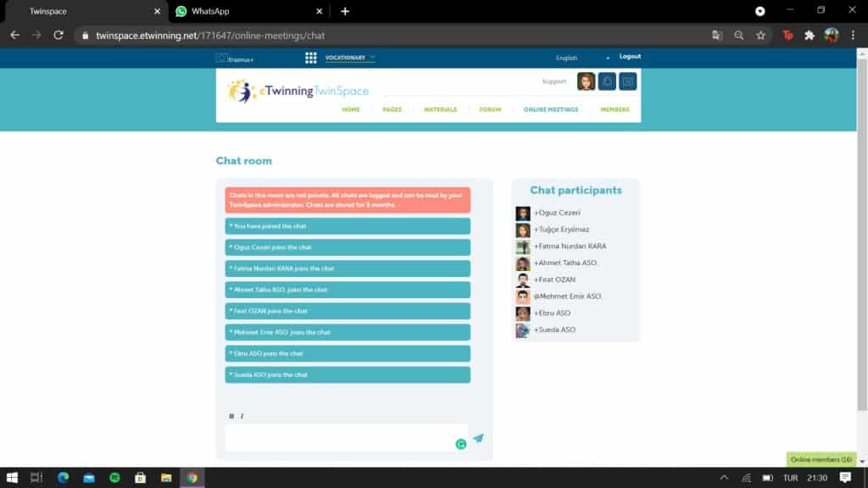Open the apps grid icon beside VOCATIONARY
868x488 pixels.
point(311,58)
